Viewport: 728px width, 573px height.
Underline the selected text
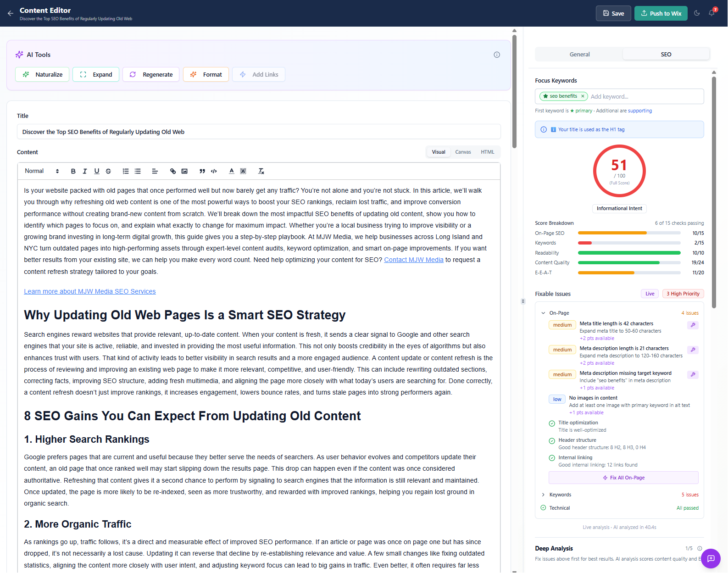97,171
